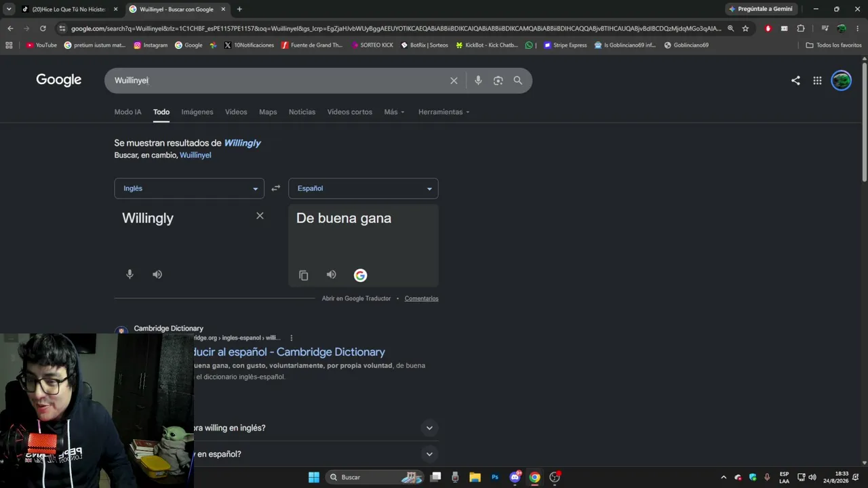Open the new tab with plus button
868x488 pixels.
point(239,9)
